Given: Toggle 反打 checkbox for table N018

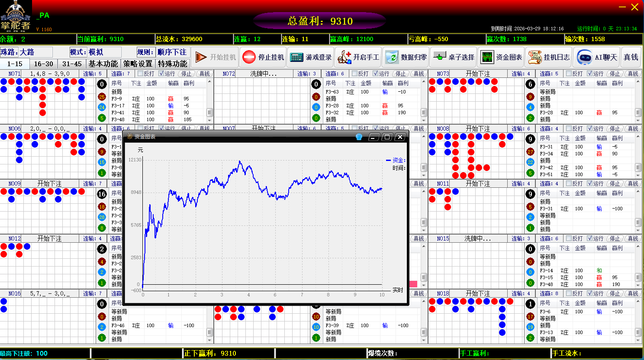Looking at the screenshot, I should (x=569, y=293).
